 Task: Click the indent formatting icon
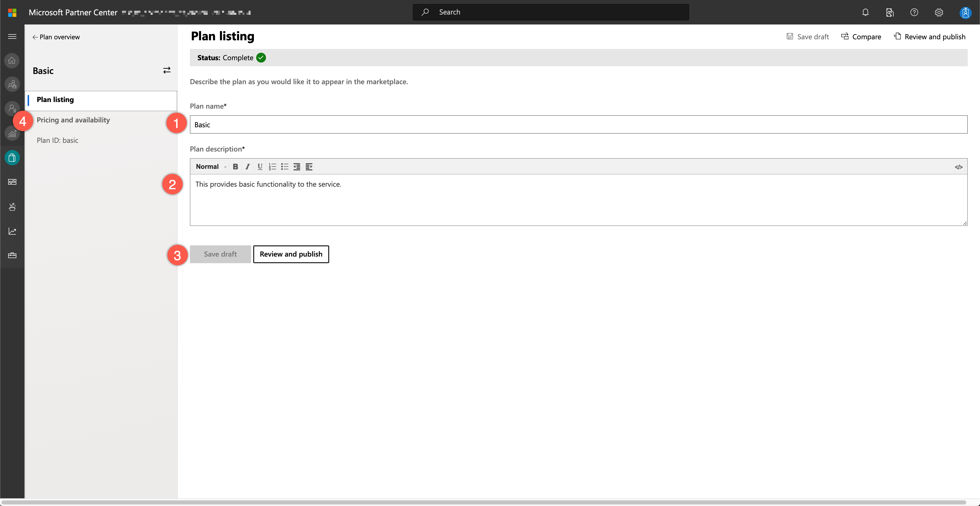click(308, 167)
